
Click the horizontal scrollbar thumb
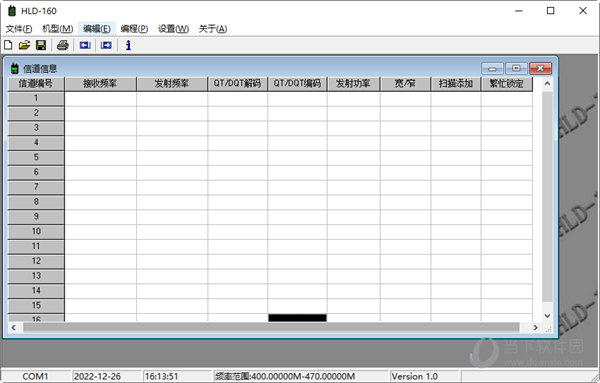pyautogui.click(x=271, y=328)
